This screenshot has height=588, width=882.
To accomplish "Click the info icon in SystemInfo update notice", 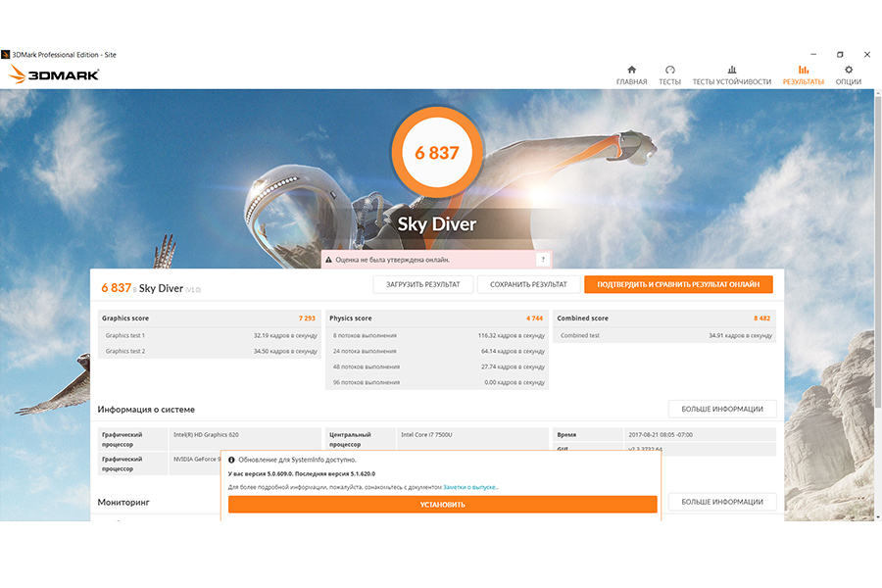I will [231, 460].
